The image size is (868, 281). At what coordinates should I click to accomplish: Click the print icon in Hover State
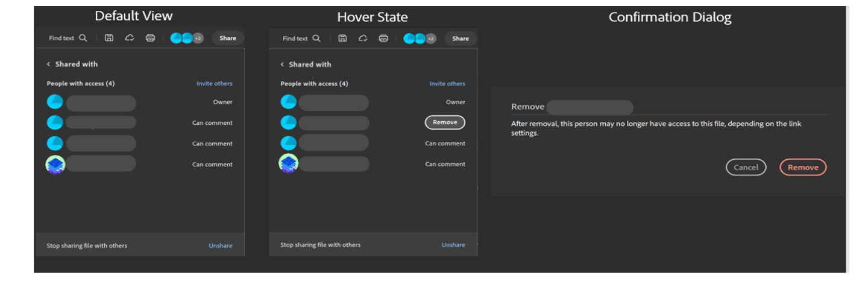click(x=383, y=39)
